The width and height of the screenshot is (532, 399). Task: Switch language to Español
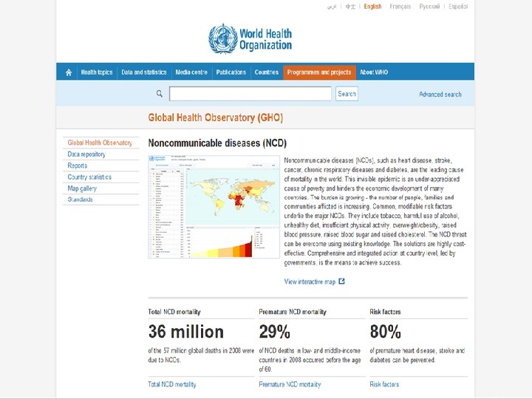(x=458, y=7)
